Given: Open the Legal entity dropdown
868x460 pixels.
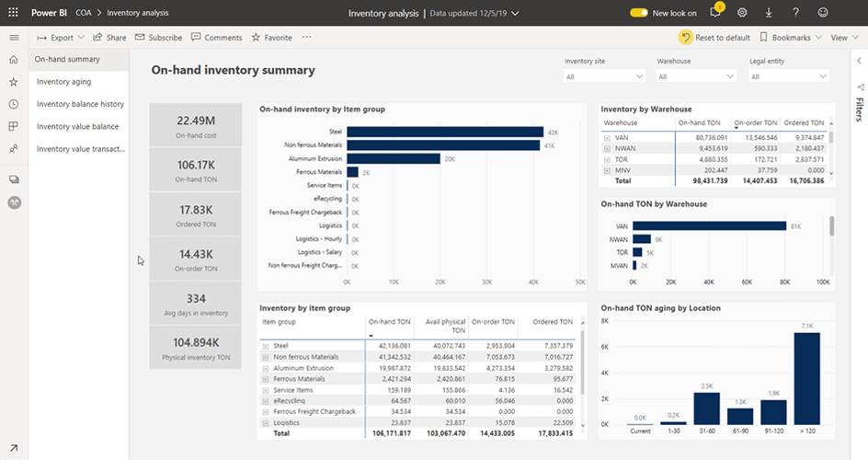Looking at the screenshot, I should 789,76.
